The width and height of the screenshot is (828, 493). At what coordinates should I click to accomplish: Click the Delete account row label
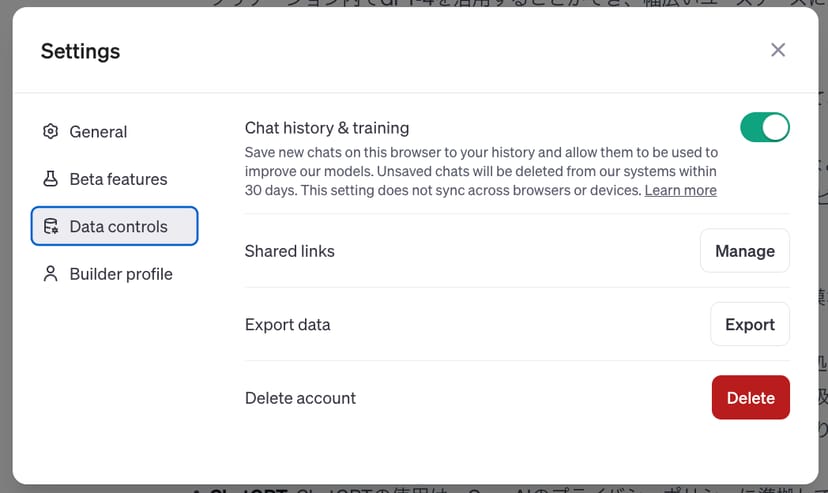coord(300,398)
